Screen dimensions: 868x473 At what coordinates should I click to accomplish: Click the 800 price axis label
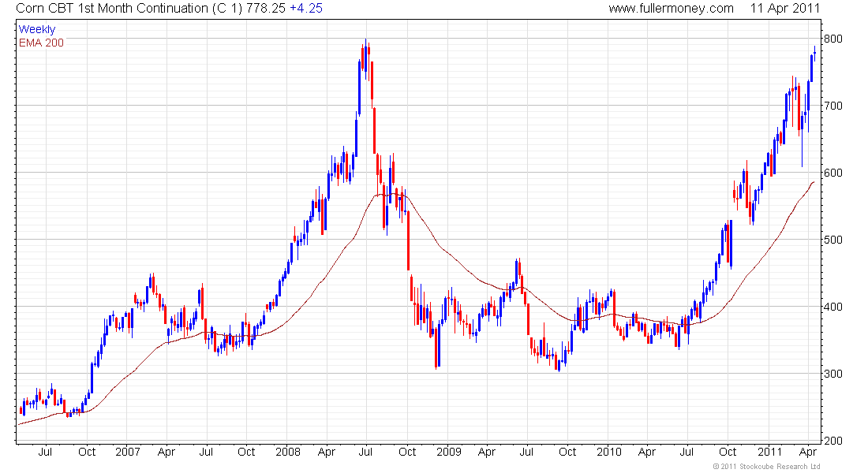pos(833,39)
